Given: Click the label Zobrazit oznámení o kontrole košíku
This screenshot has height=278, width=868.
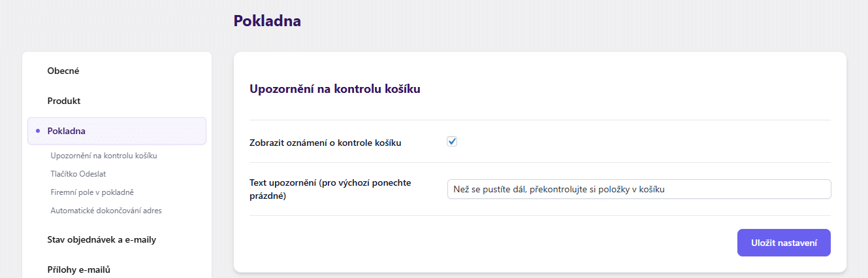Looking at the screenshot, I should 325,143.
